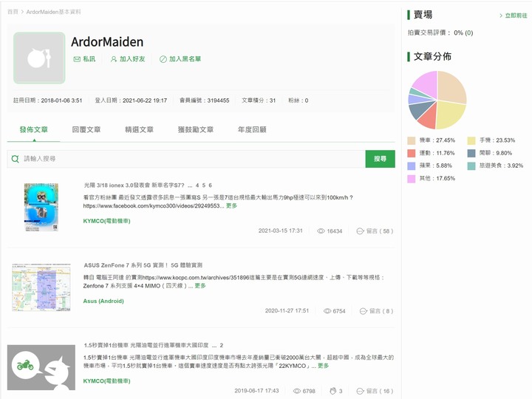Click timestamp 2021-03-15 17:31

pos(280,231)
